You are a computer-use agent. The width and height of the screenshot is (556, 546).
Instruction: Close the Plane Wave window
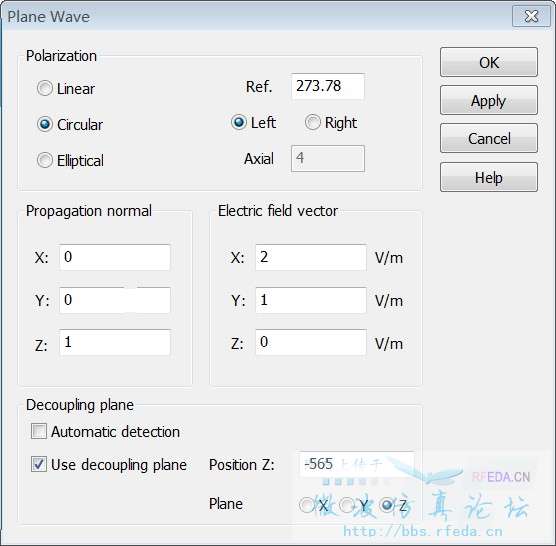[531, 16]
